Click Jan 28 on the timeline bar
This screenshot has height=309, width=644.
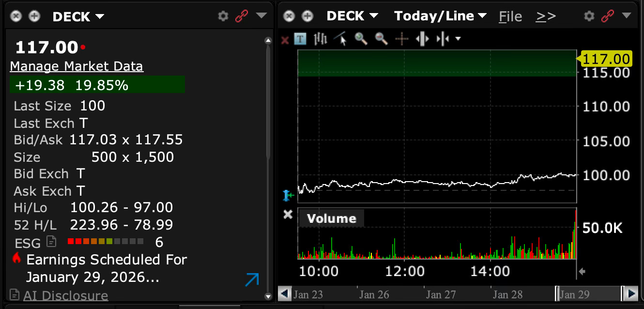pos(507,294)
